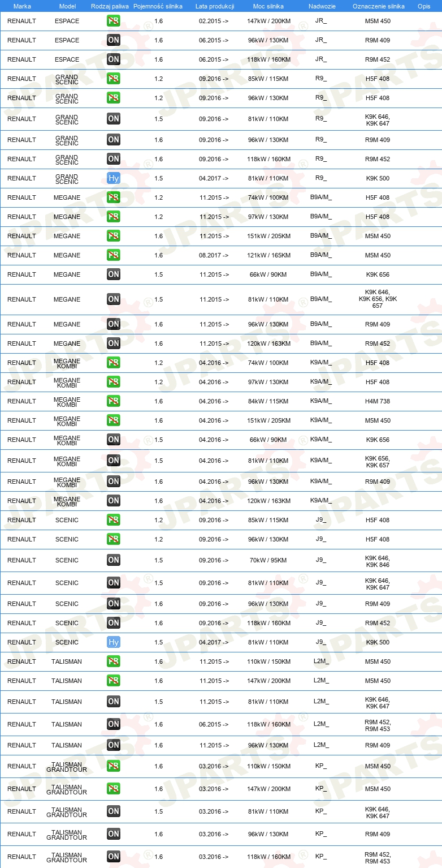Click the Rodzaj paliwa column header

pos(110,6)
